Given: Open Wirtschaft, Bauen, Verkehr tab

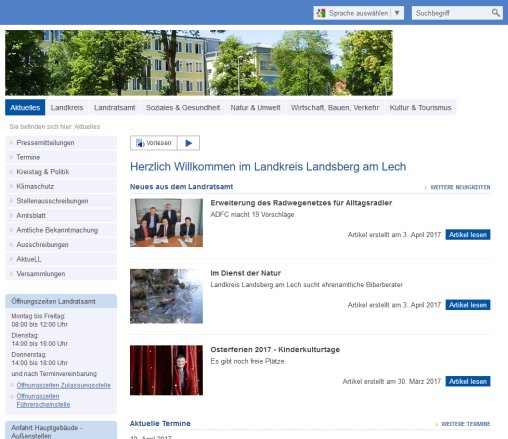Looking at the screenshot, I should (335, 107).
